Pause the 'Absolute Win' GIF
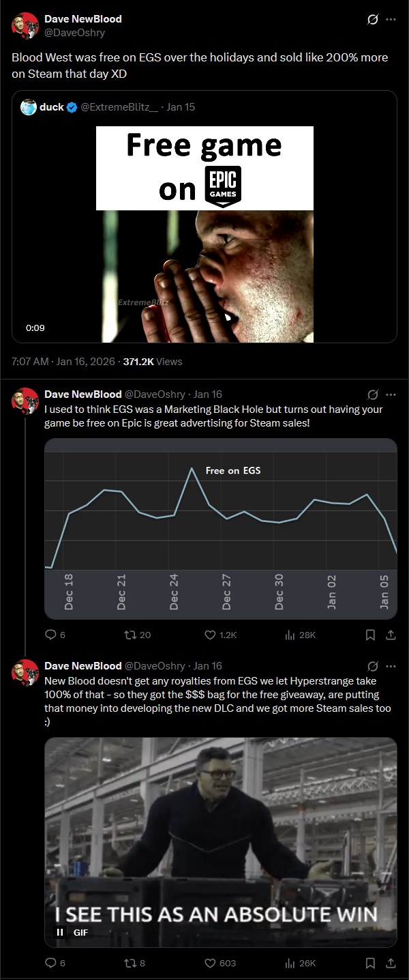Image resolution: width=409 pixels, height=980 pixels. 60,932
